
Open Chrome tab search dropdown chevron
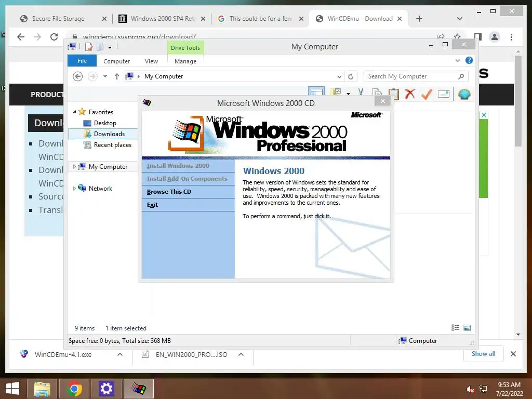(460, 19)
